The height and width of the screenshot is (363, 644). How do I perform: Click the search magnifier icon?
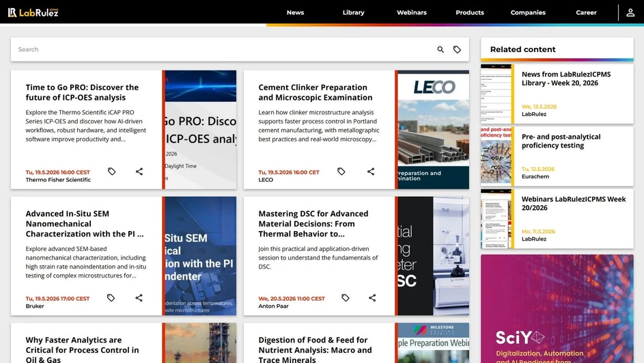coord(440,49)
